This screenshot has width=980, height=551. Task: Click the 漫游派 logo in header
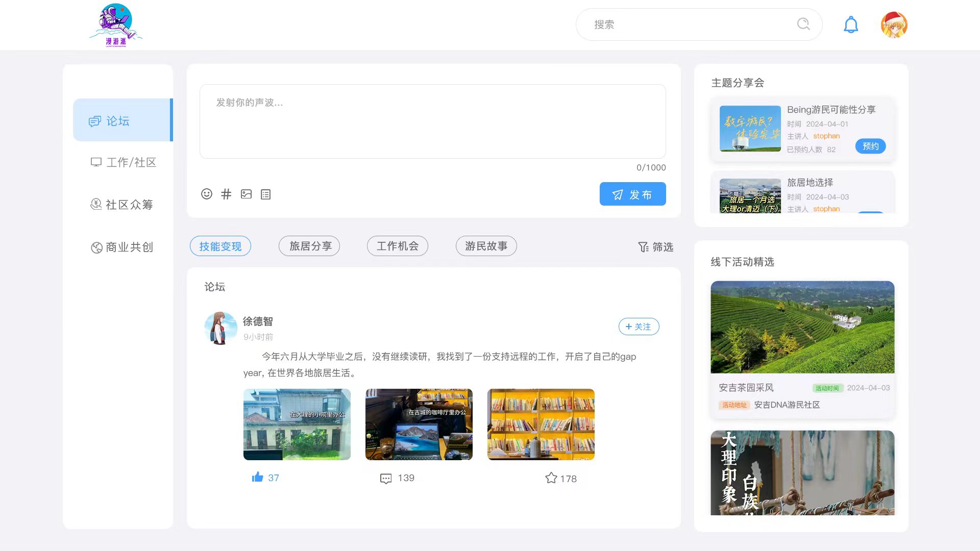tap(116, 25)
